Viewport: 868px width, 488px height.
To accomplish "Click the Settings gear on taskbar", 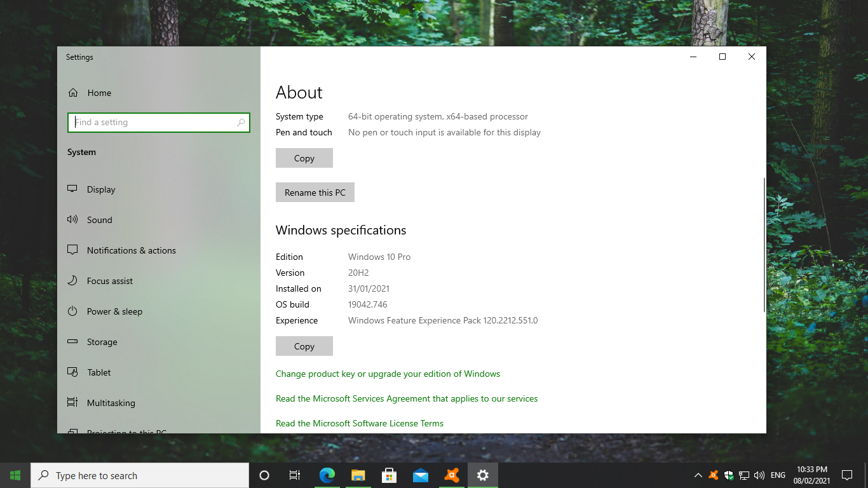I will click(482, 475).
